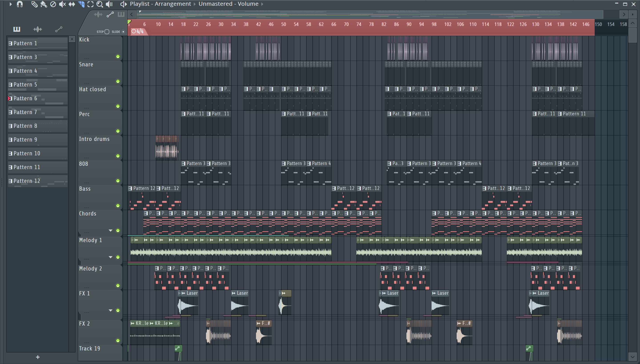The height and width of the screenshot is (364, 640).
Task: Select the Playback speaker tool
Action: 109,4
